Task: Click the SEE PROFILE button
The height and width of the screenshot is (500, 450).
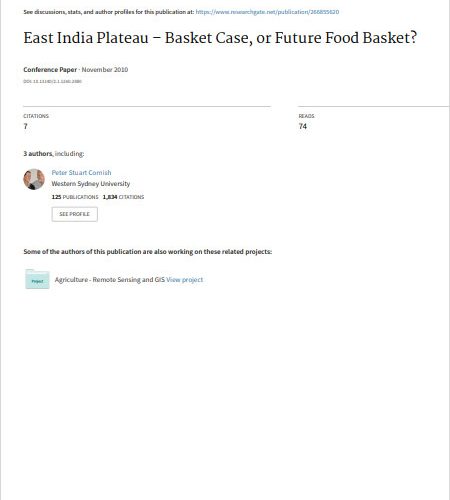Action: coord(75,214)
